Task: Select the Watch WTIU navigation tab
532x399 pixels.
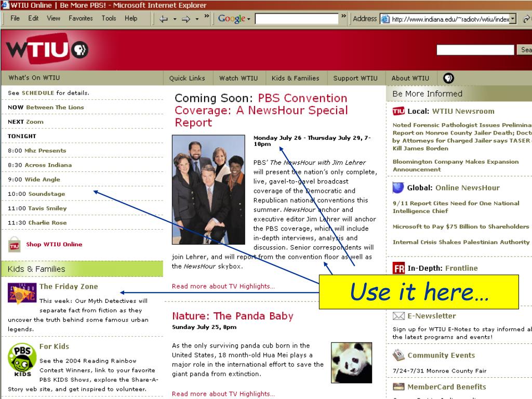Action: pyautogui.click(x=238, y=78)
